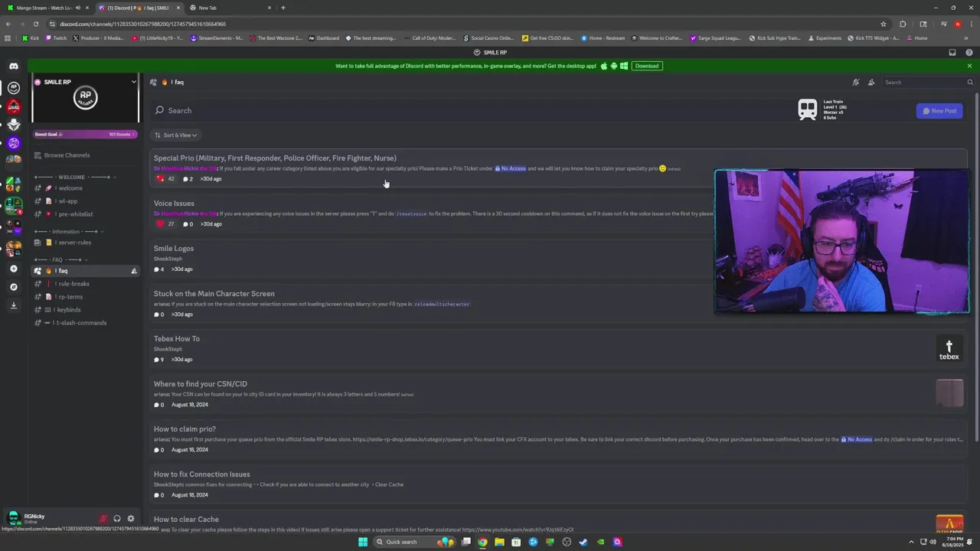
Task: Click the Apple download icon in green banner
Action: coord(604,66)
